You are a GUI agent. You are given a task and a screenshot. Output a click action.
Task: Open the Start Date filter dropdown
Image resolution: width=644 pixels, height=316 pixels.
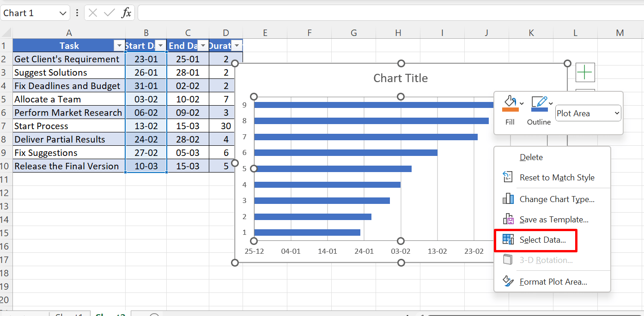click(x=160, y=46)
